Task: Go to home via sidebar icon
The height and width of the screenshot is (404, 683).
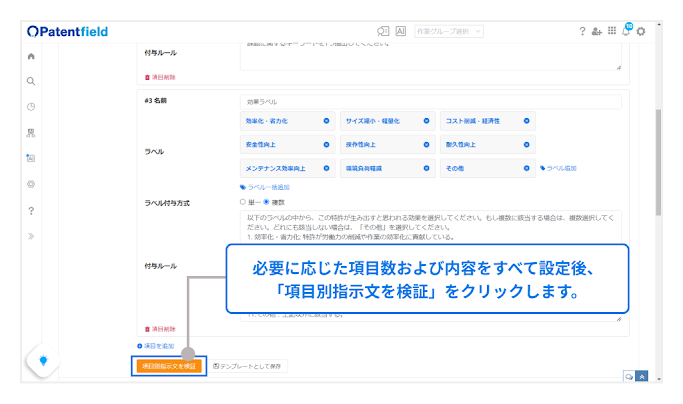Action: [31, 56]
